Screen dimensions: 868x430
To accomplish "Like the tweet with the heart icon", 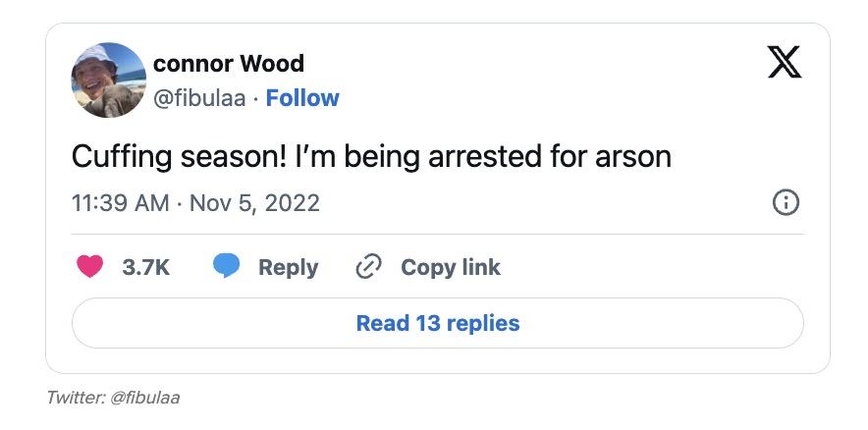I will [x=89, y=267].
